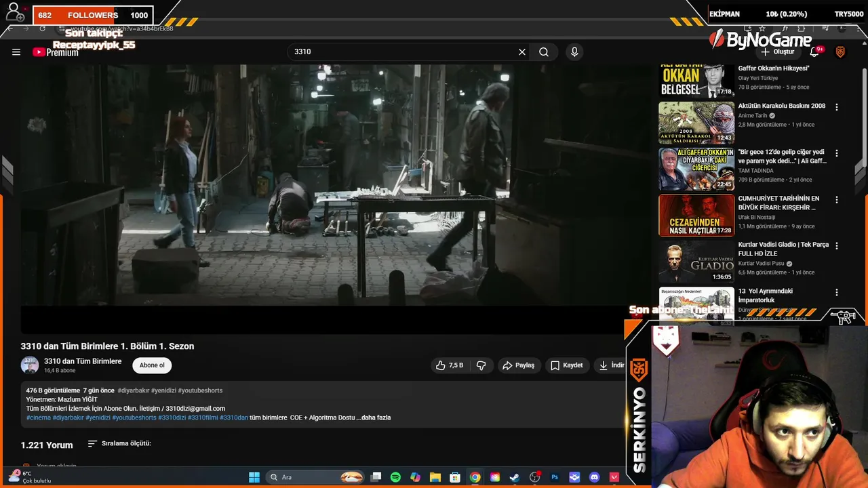This screenshot has width=868, height=488.
Task: Visit Olay Yeri Türkiye channel link
Action: click(758, 78)
